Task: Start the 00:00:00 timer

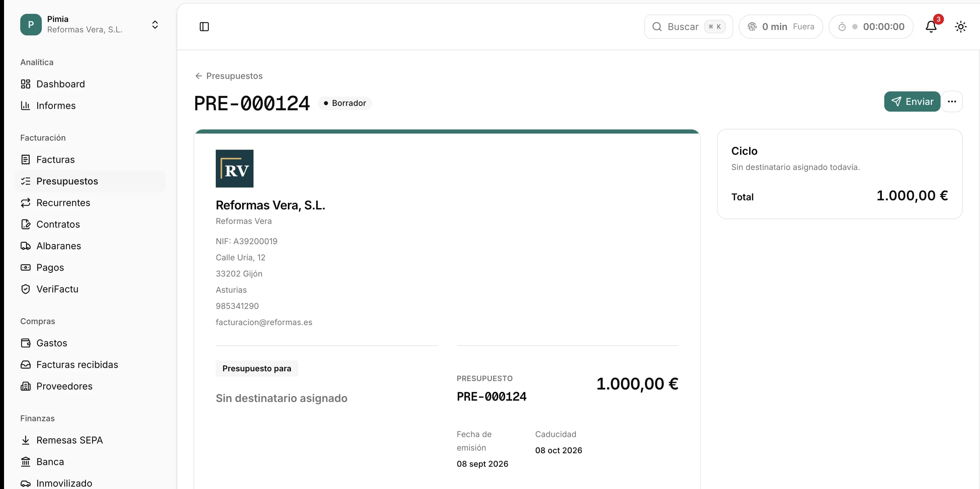Action: tap(871, 27)
